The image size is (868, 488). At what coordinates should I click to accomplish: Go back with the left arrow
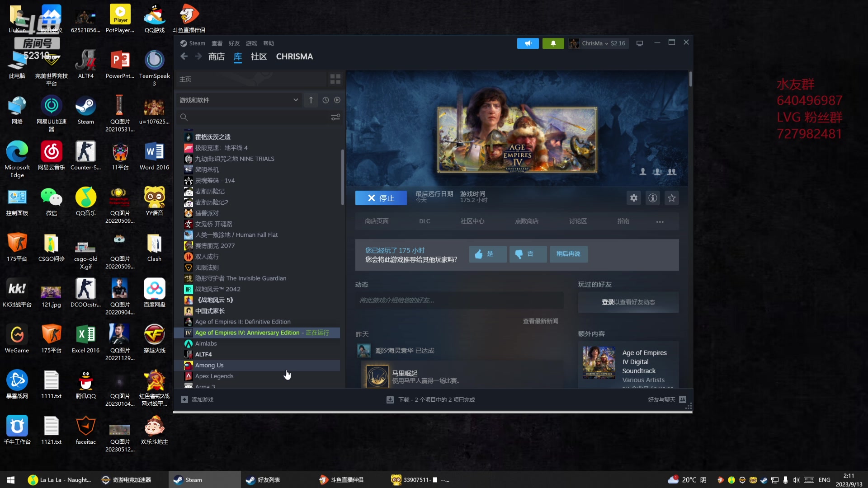coord(184,56)
